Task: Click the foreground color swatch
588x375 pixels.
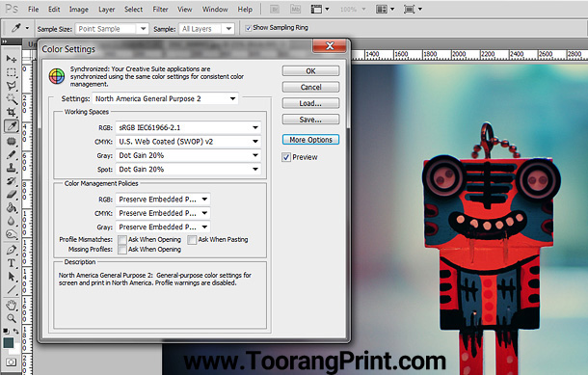Action: pos(9,342)
